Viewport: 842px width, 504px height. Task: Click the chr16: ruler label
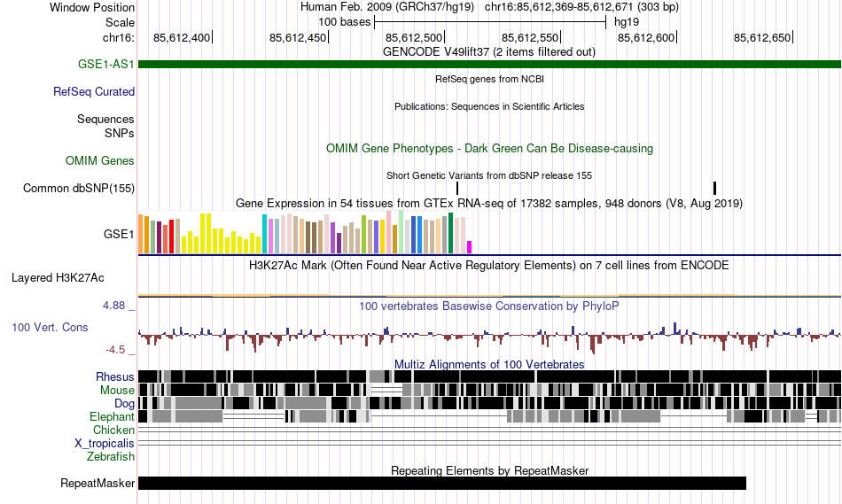[118, 37]
